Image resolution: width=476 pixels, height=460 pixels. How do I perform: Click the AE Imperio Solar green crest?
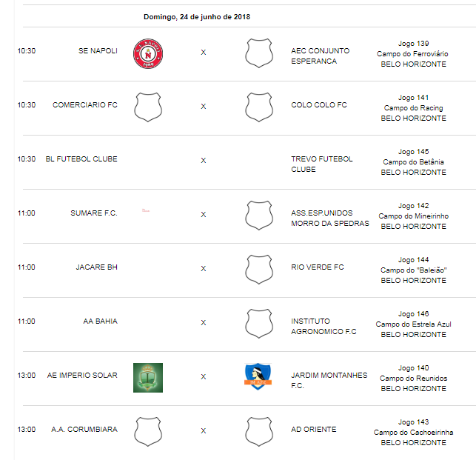click(x=148, y=378)
